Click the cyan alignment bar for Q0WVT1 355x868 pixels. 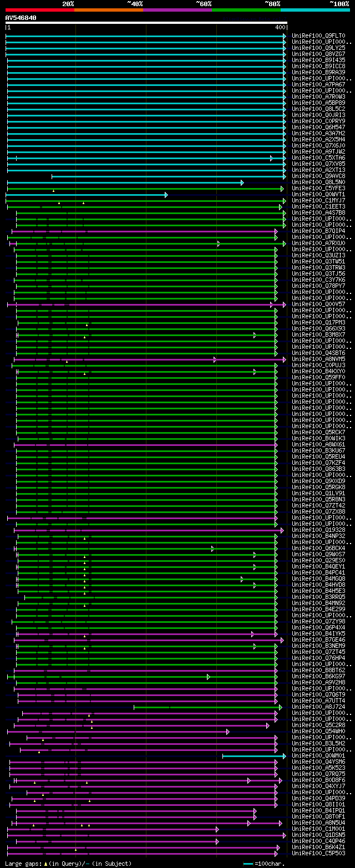coord(87,195)
